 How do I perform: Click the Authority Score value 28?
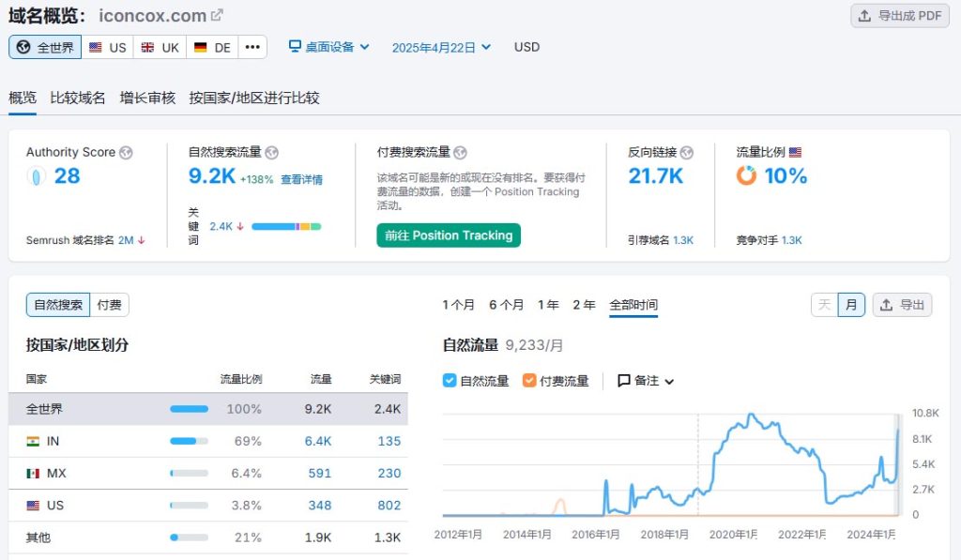[68, 176]
